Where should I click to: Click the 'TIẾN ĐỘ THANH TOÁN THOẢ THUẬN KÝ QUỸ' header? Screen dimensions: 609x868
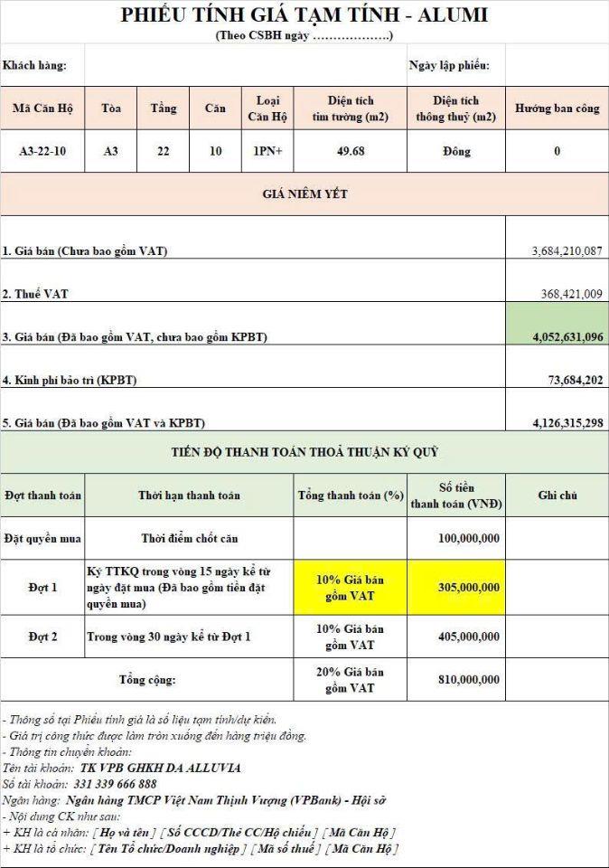pyautogui.click(x=304, y=452)
